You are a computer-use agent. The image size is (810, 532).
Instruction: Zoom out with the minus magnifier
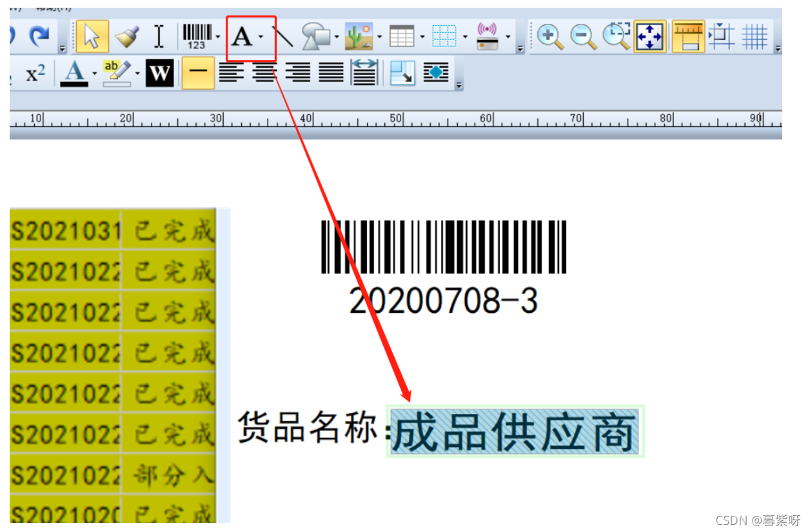point(584,37)
